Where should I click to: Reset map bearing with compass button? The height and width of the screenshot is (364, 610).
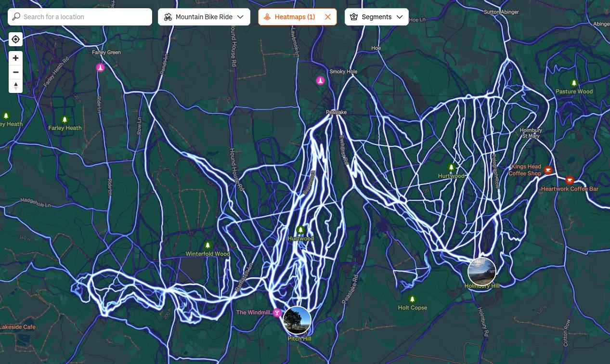[x=15, y=86]
